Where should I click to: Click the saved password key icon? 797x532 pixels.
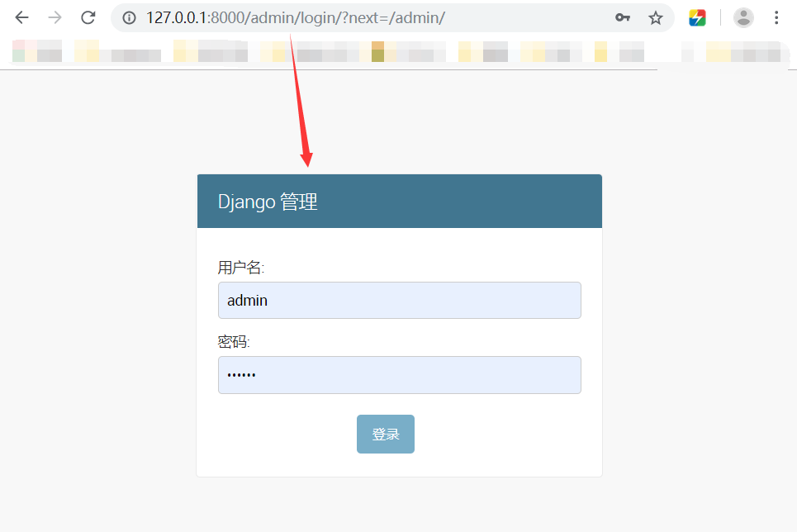[623, 18]
